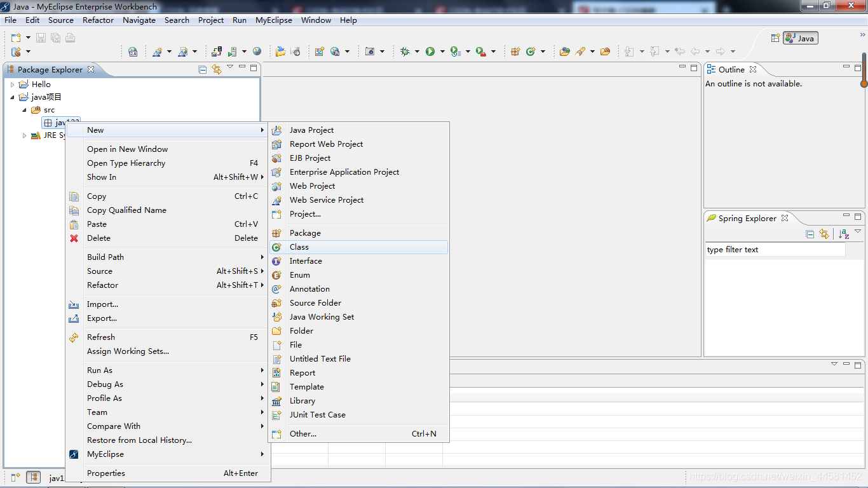Image resolution: width=868 pixels, height=488 pixels.
Task: Collapse All in Spring Explorer
Action: point(810,234)
